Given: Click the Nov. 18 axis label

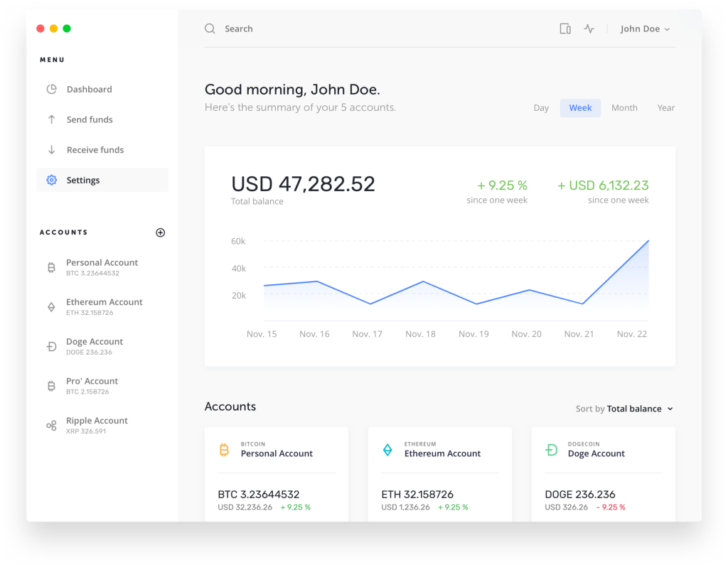Looking at the screenshot, I should 420,334.
